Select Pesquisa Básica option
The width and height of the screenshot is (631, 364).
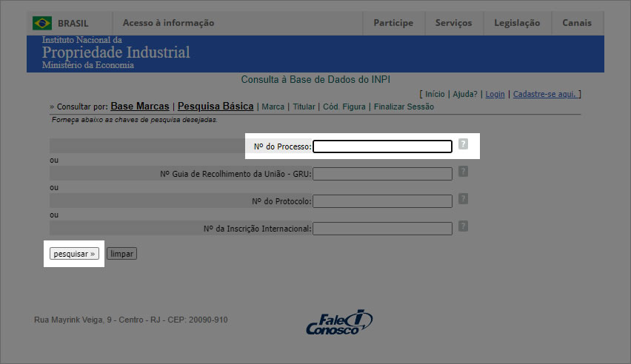[216, 107]
